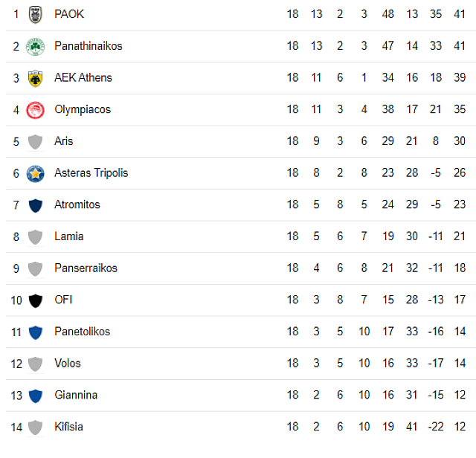Click the Kifisia grey shield icon
This screenshot has width=476, height=458.
pos(35,428)
